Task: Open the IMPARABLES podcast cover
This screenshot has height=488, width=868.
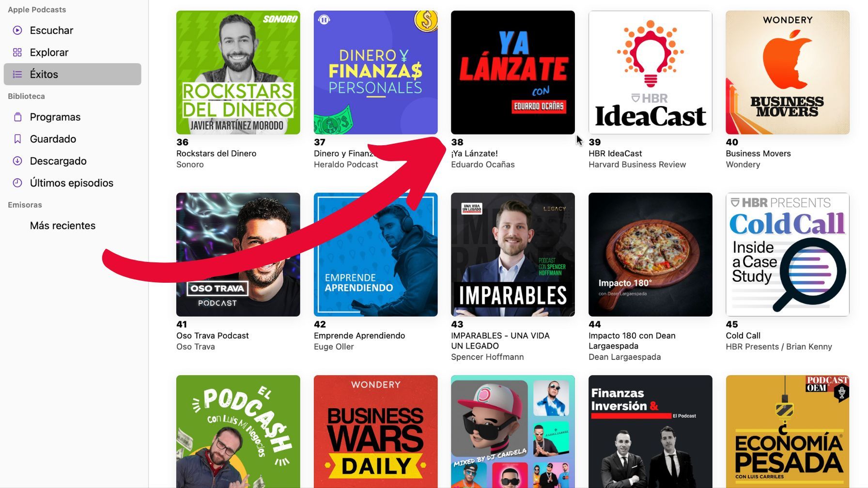Action: point(513,255)
